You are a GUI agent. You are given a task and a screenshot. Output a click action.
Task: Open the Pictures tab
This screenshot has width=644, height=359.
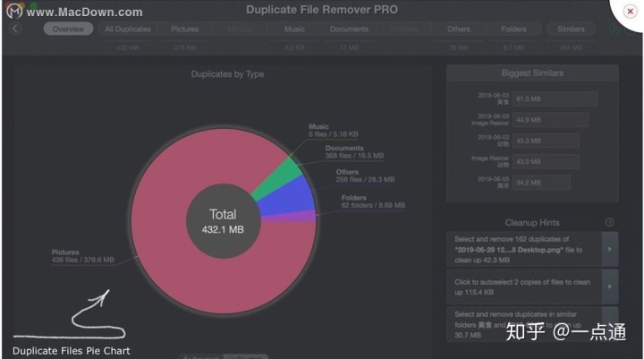pyautogui.click(x=185, y=30)
